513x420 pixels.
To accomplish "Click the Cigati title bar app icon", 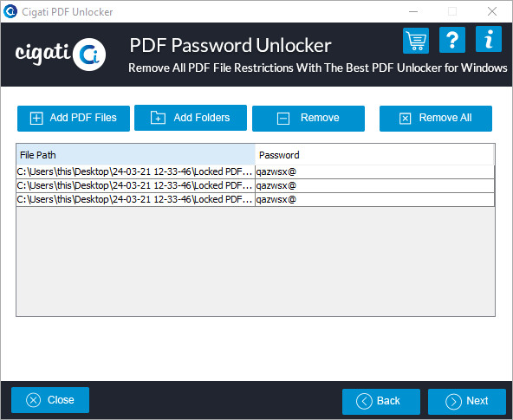I will click(10, 11).
